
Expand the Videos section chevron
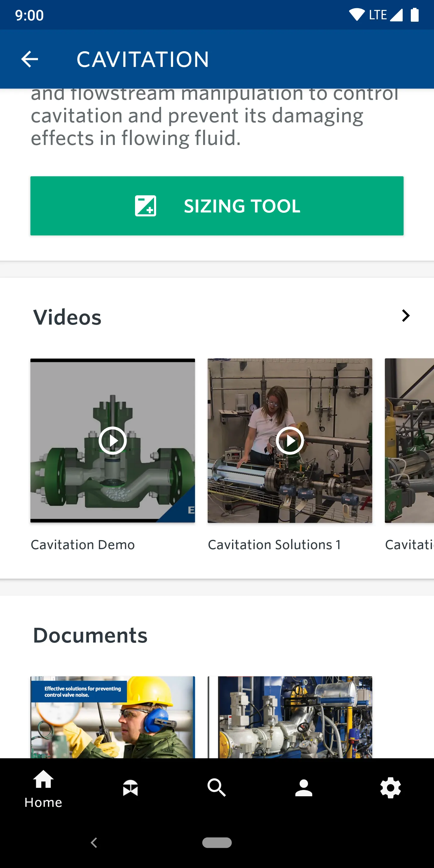coord(406,316)
